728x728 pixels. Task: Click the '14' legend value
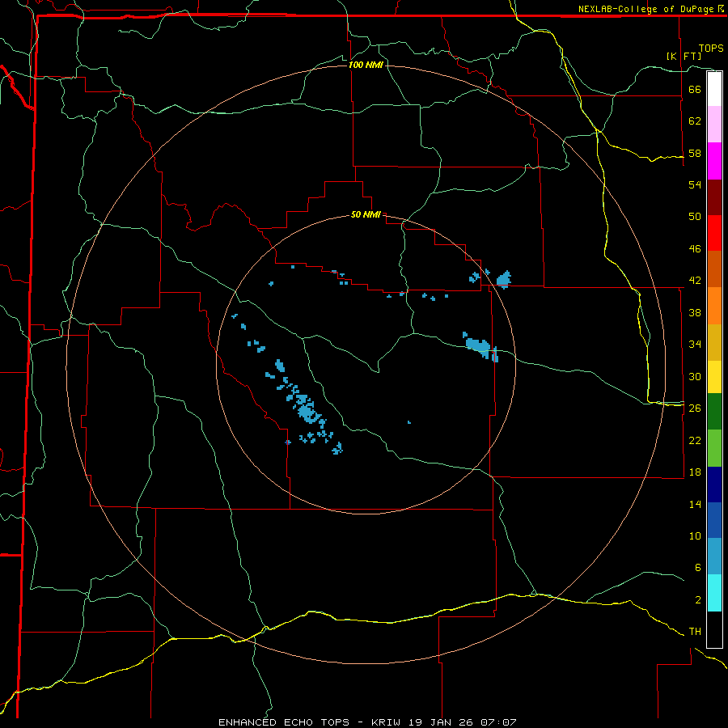pyautogui.click(x=695, y=504)
